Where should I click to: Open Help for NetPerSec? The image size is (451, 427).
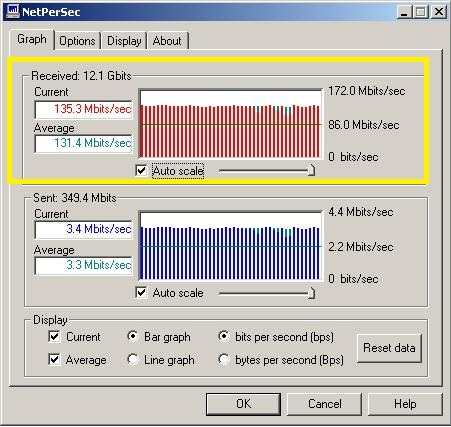(405, 404)
